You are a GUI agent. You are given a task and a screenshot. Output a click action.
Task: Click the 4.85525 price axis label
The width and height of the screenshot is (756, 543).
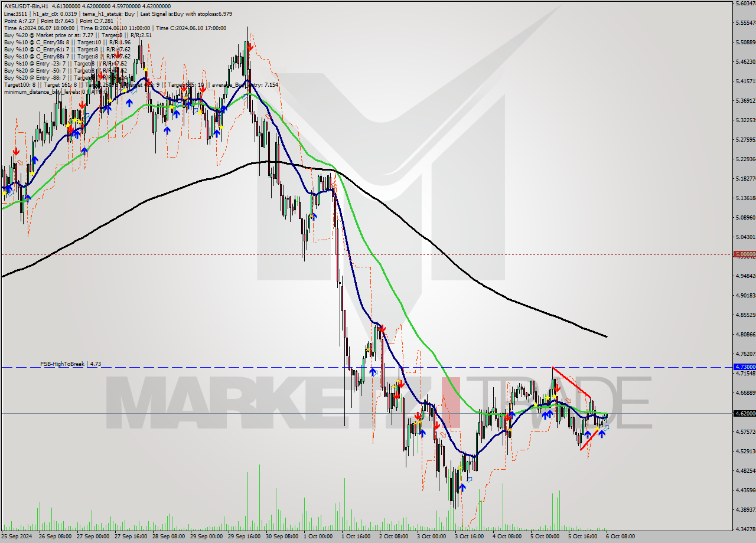(745, 315)
